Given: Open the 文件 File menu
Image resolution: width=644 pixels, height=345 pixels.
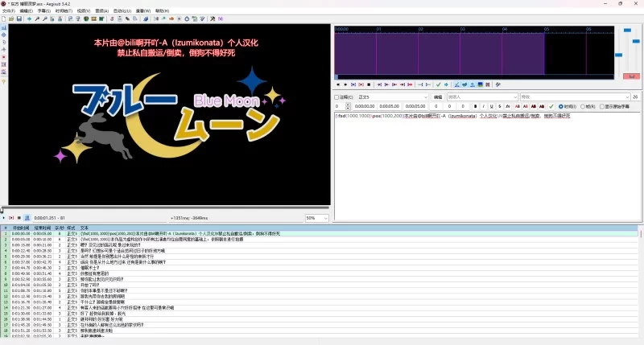Looking at the screenshot, I should (9, 10).
